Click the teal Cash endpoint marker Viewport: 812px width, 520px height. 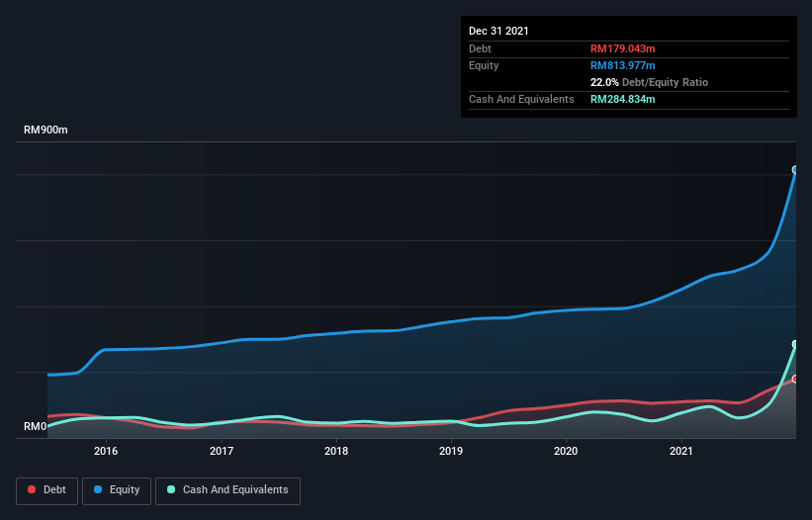coord(795,344)
